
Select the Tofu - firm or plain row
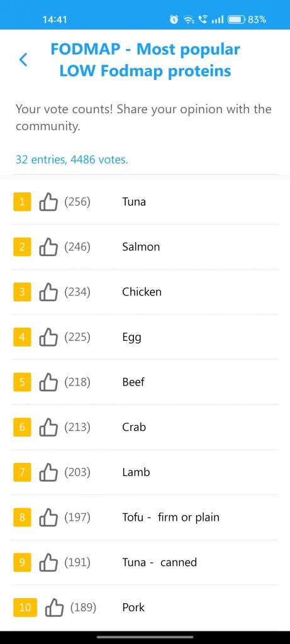click(x=145, y=517)
